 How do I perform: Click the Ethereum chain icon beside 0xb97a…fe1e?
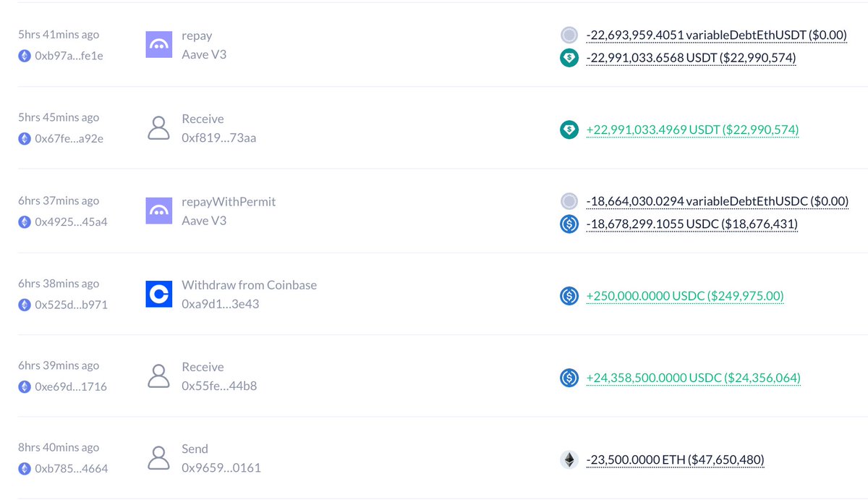[x=25, y=56]
